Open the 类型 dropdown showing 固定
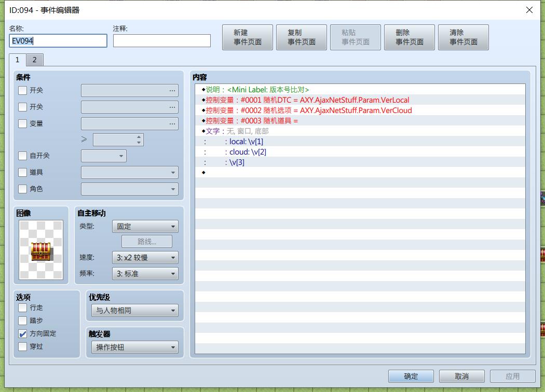 (x=145, y=227)
